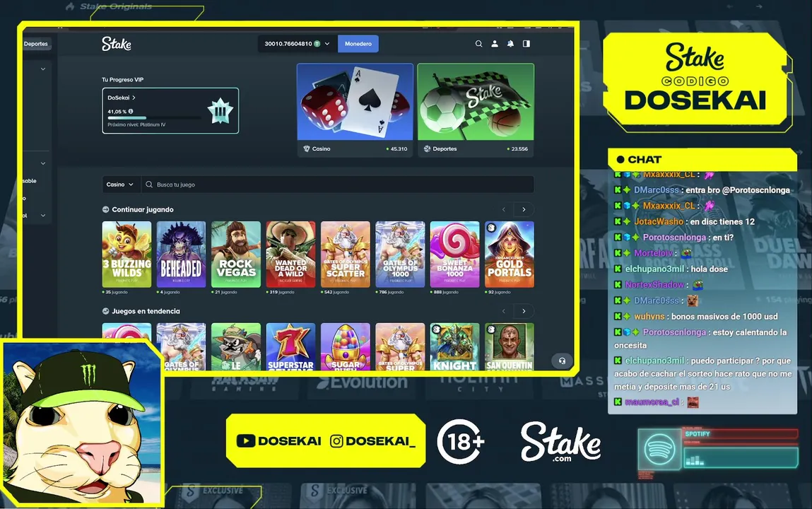Go to next Continuar jugando games
Screen dimensions: 812x509
tap(524, 210)
